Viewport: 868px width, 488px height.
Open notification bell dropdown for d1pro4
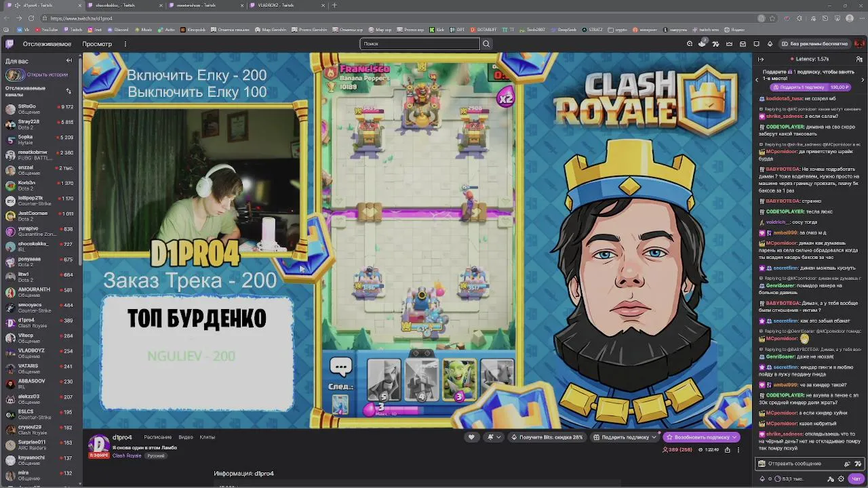click(494, 437)
